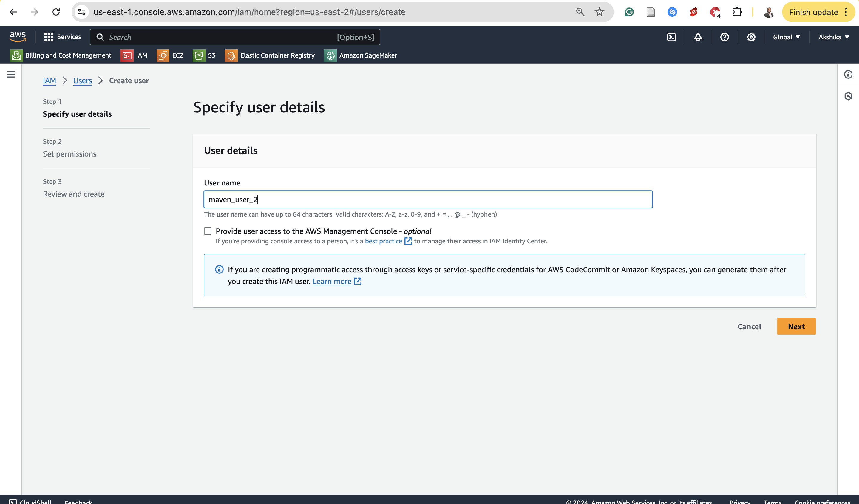Image resolution: width=859 pixels, height=504 pixels.
Task: Click the Amazon SageMaker shortcut icon
Action: [330, 55]
